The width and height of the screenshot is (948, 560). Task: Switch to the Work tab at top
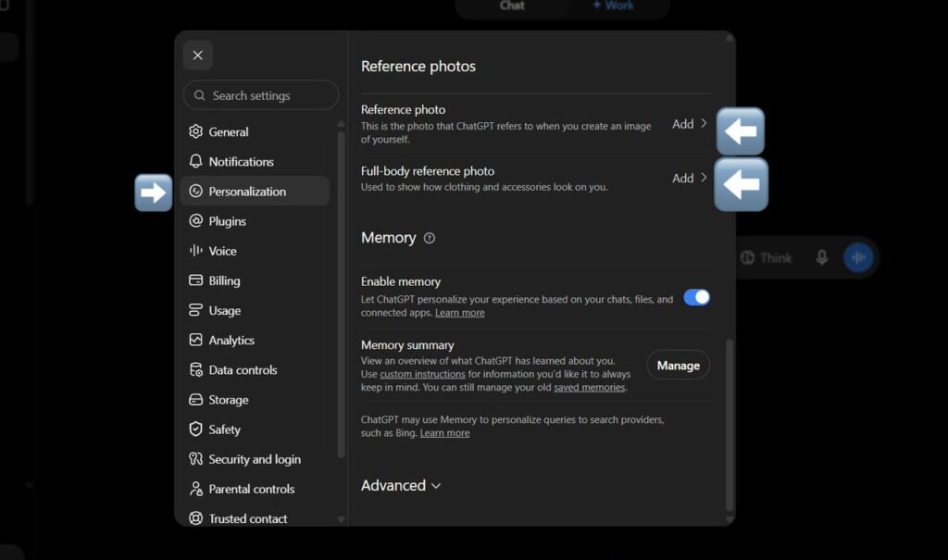613,6
